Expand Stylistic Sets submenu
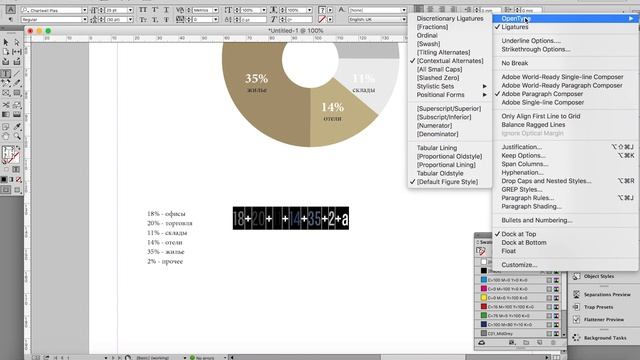 tap(450, 87)
